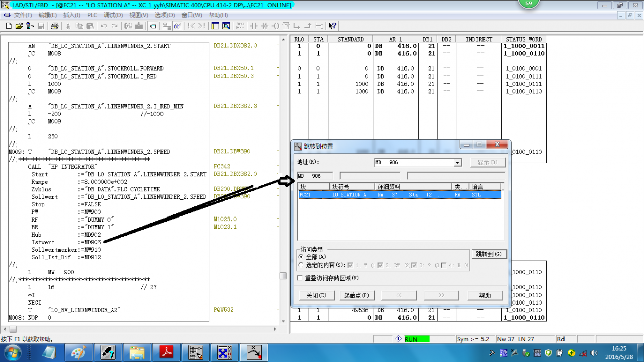Click the MD 906 read-only address field
Screen dimensions: 644x362
pyautogui.click(x=315, y=176)
